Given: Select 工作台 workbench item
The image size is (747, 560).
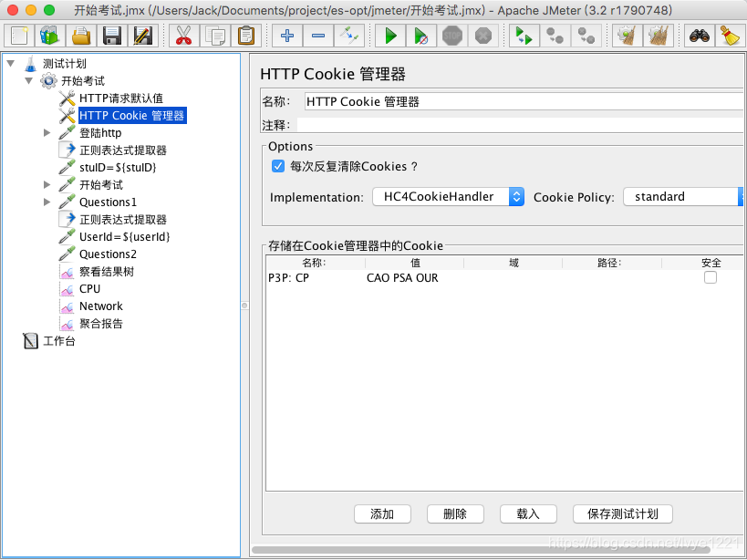Looking at the screenshot, I should pos(59,340).
